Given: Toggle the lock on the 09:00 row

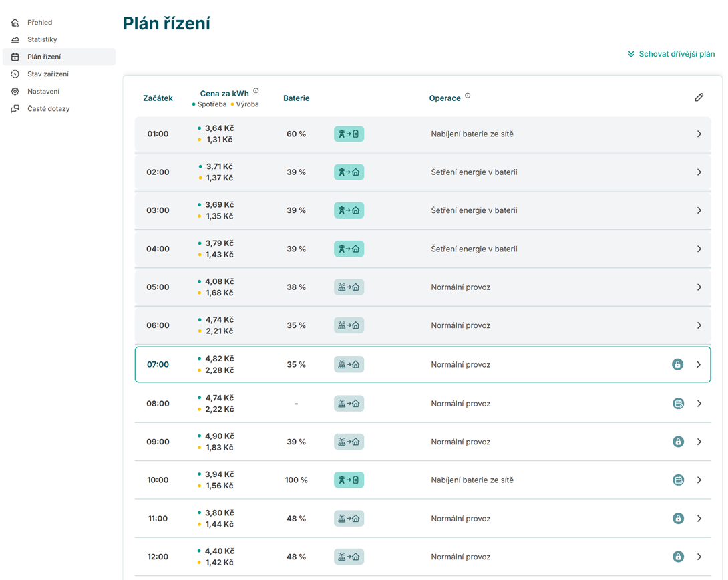Looking at the screenshot, I should pyautogui.click(x=678, y=442).
